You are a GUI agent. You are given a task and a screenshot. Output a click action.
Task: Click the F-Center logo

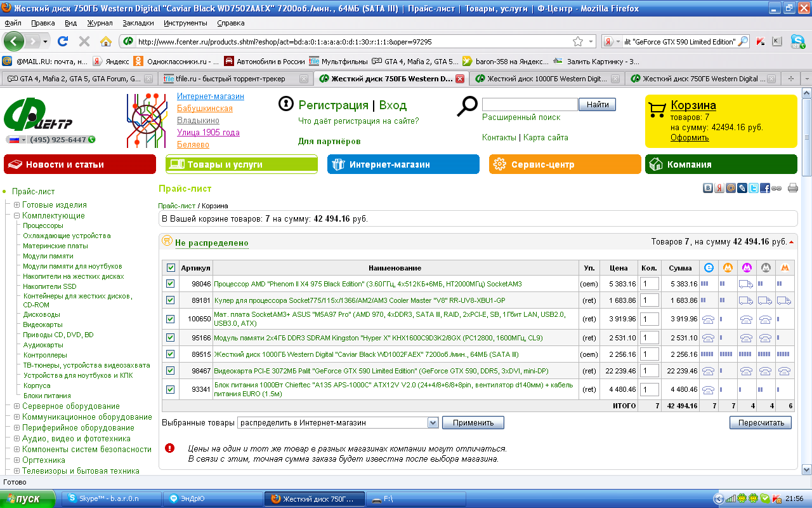coord(39,116)
